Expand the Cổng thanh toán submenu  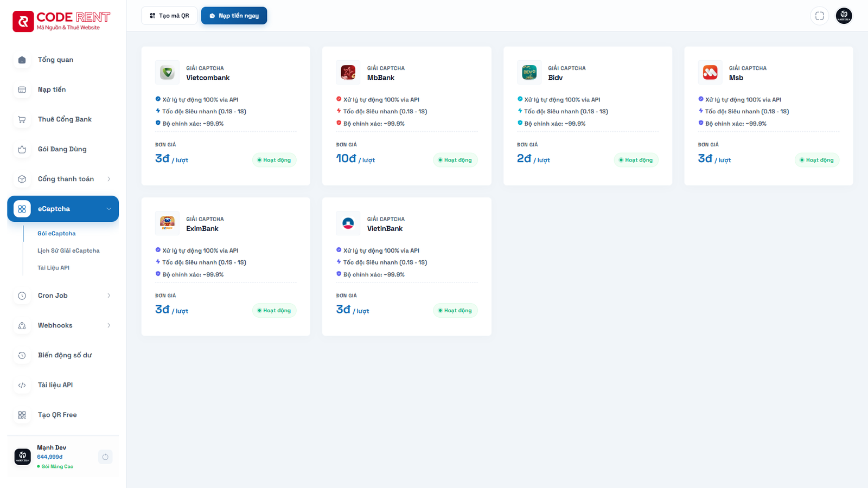coord(108,179)
